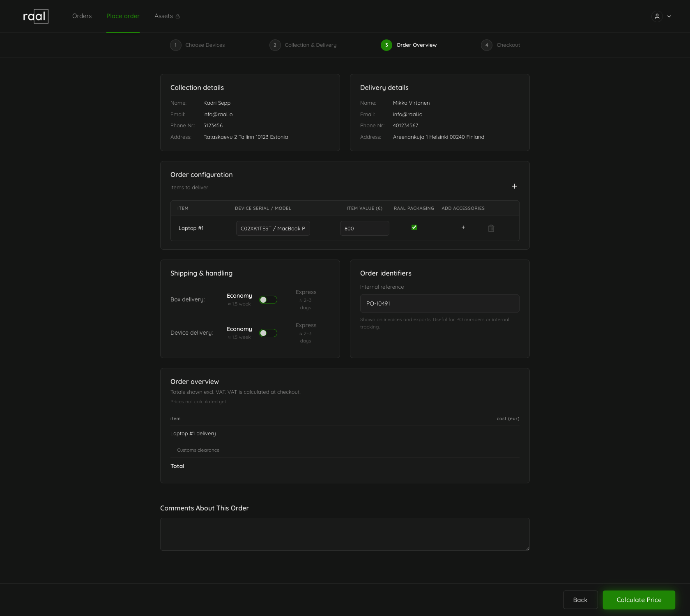
Task: Click the Total row label
Action: point(177,466)
